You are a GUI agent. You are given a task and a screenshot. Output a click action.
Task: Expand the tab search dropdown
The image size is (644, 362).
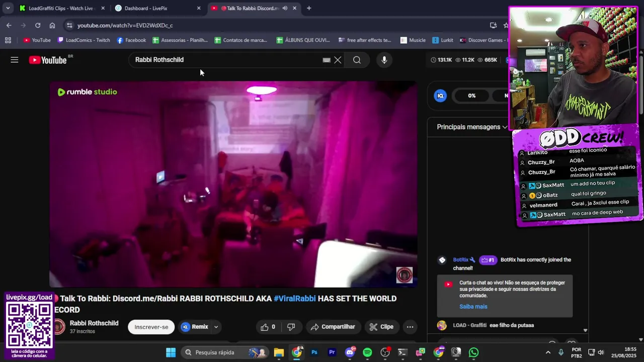(8, 8)
